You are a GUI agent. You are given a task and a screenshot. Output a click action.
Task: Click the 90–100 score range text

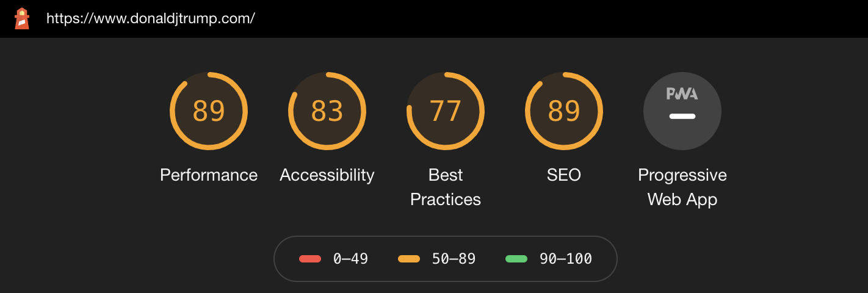point(566,259)
